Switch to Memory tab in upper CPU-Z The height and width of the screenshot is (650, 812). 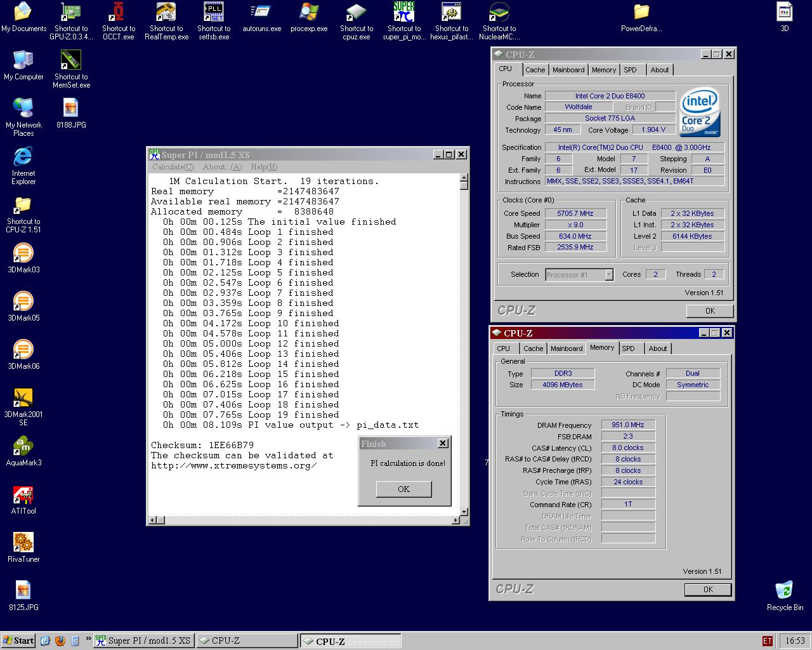click(604, 70)
